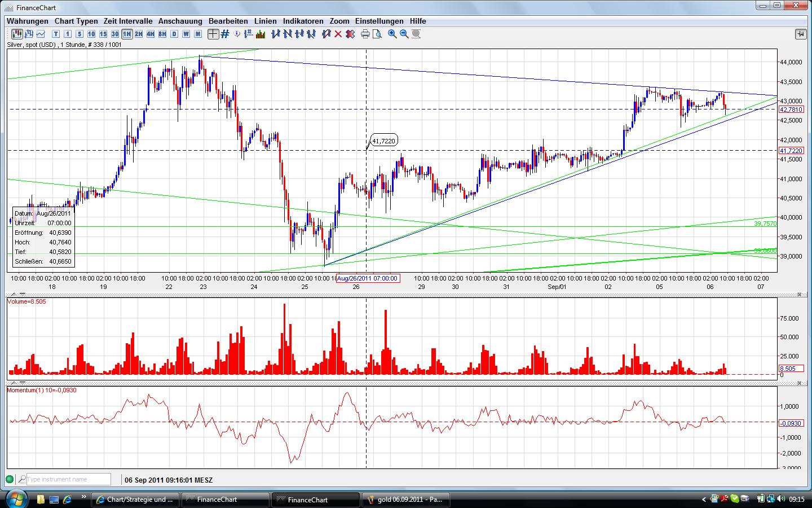Open the Linien menu
This screenshot has height=508, width=812.
click(266, 21)
